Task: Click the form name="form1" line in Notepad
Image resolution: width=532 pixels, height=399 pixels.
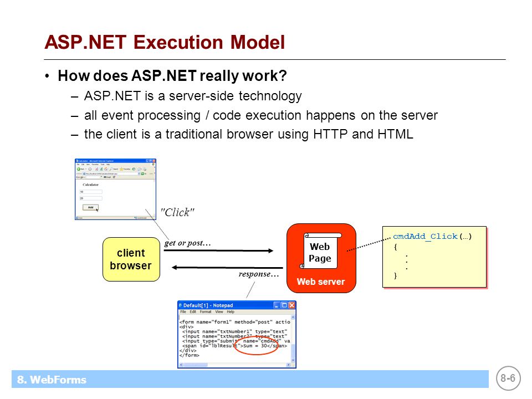Action: (235, 322)
